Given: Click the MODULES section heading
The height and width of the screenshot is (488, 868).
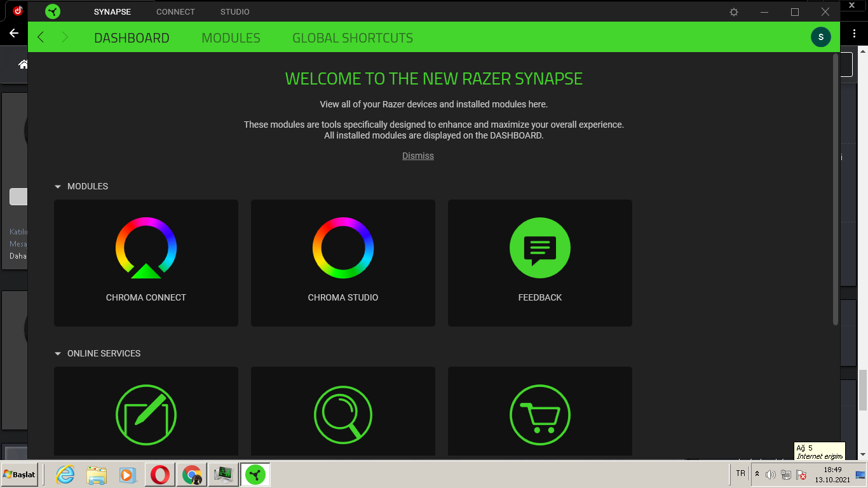Looking at the screenshot, I should click(x=88, y=186).
